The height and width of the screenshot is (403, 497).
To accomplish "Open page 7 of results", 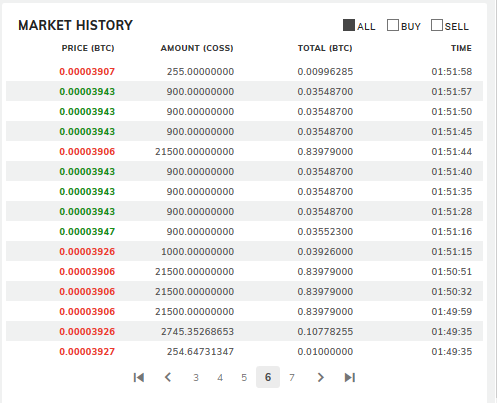I will (x=292, y=377).
